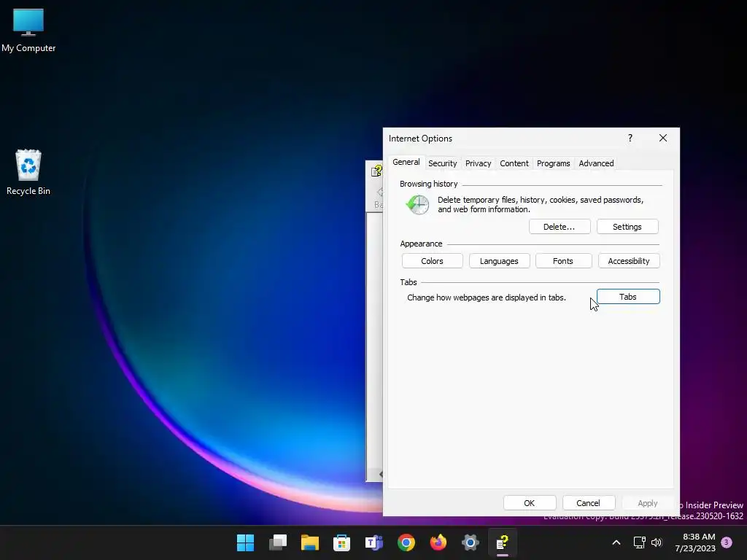The image size is (747, 560).
Task: Open Task View in the taskbar
Action: pos(278,542)
